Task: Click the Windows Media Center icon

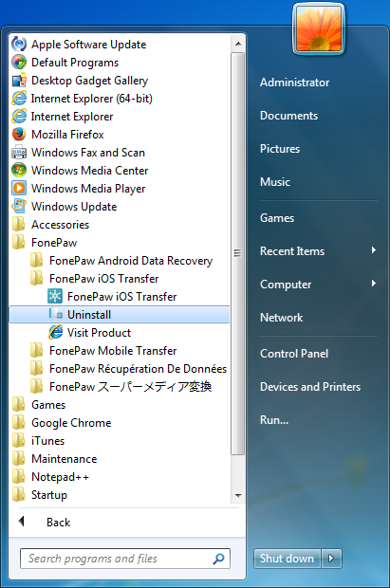Action: point(19,171)
